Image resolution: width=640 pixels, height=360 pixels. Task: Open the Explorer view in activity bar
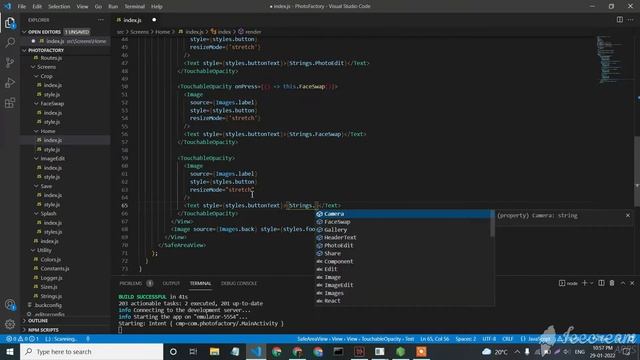point(10,23)
